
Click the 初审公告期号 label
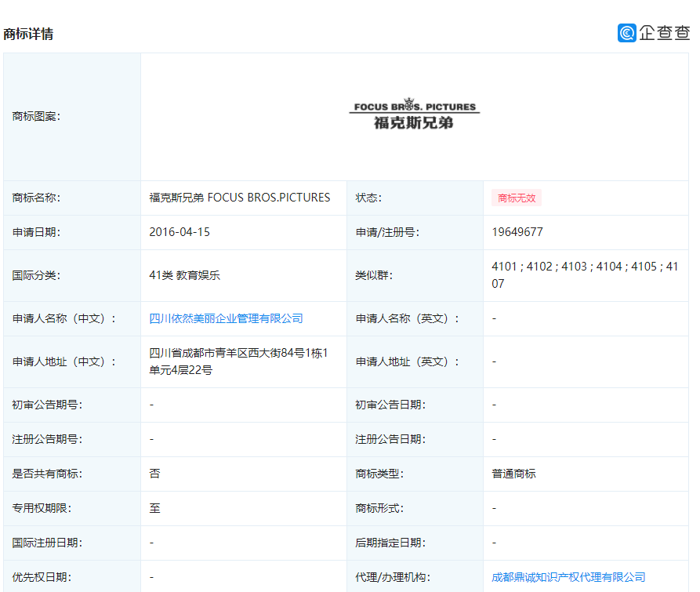[x=47, y=405]
